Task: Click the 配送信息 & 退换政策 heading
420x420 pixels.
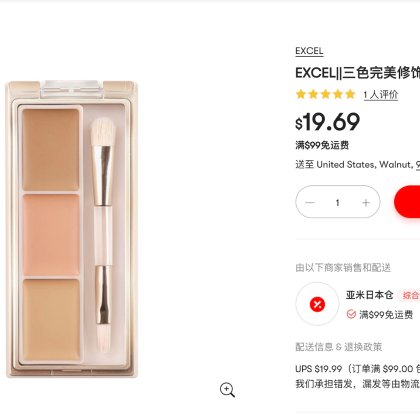Action: (x=339, y=347)
